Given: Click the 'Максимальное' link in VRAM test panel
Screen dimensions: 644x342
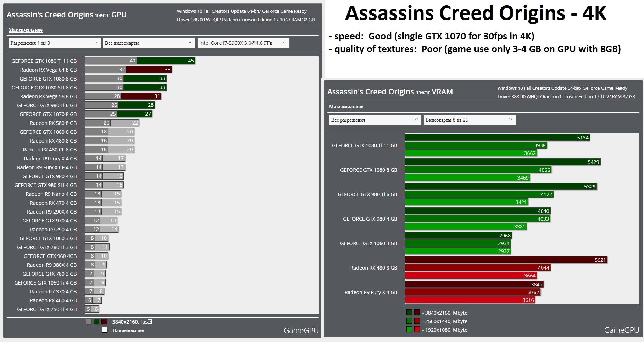Looking at the screenshot, I should pyautogui.click(x=346, y=107).
